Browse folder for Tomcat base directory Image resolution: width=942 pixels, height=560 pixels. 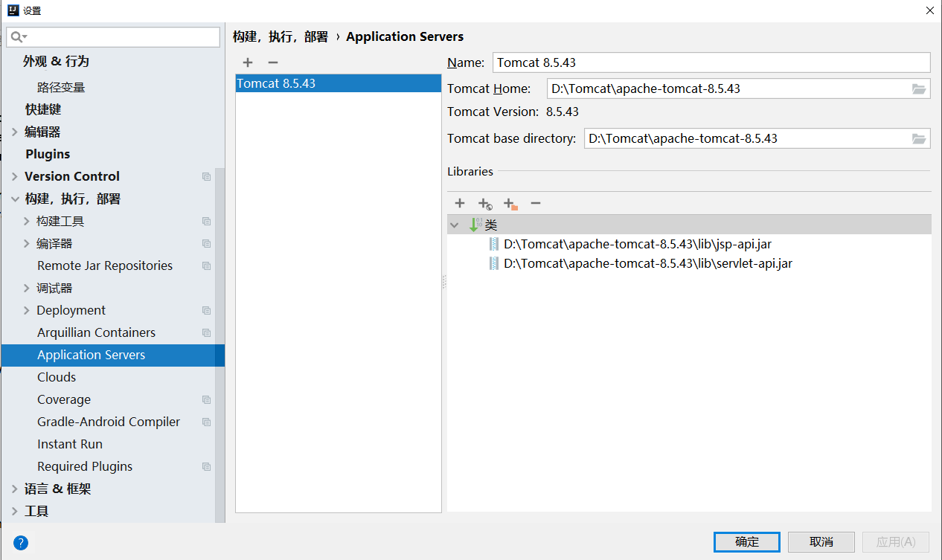919,139
